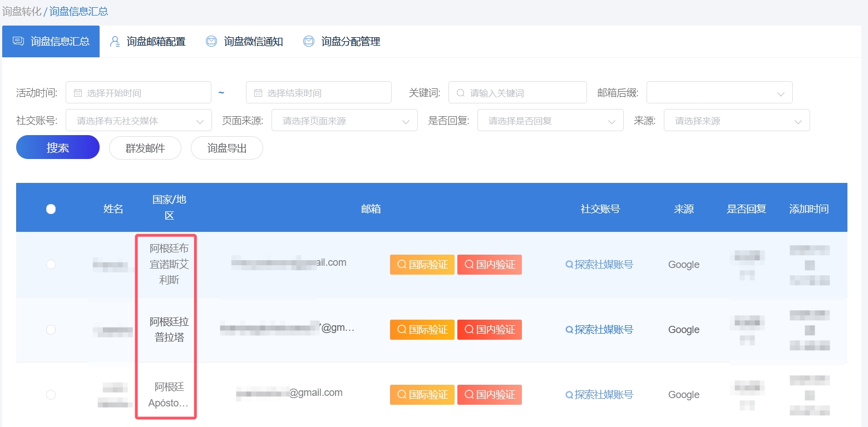
Task: Focus the 关键词 input field
Action: 523,93
